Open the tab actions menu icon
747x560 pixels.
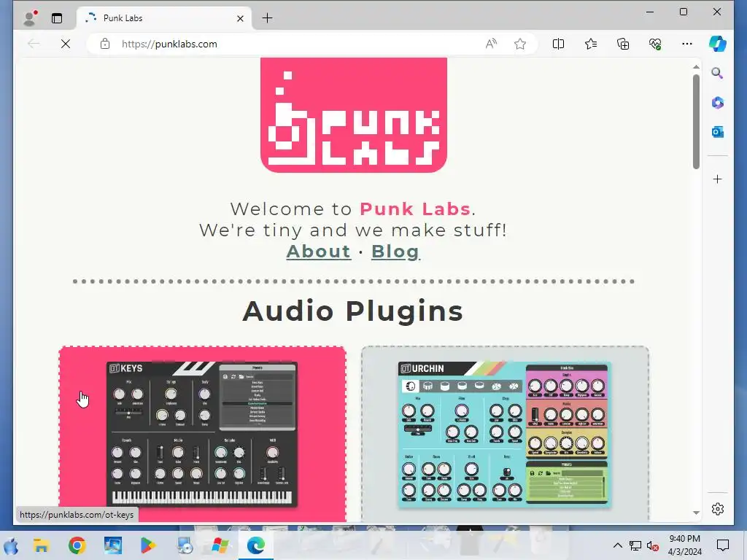point(57,18)
